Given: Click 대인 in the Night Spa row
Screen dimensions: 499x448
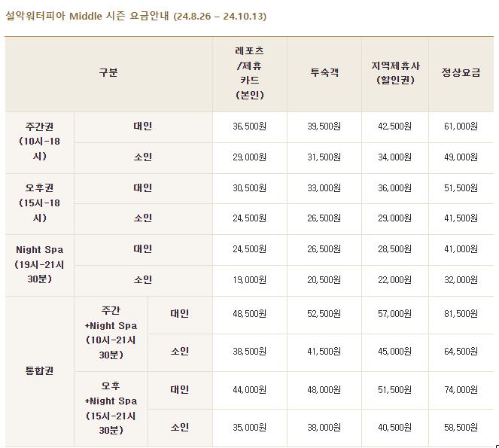Looking at the screenshot, I should [143, 249].
